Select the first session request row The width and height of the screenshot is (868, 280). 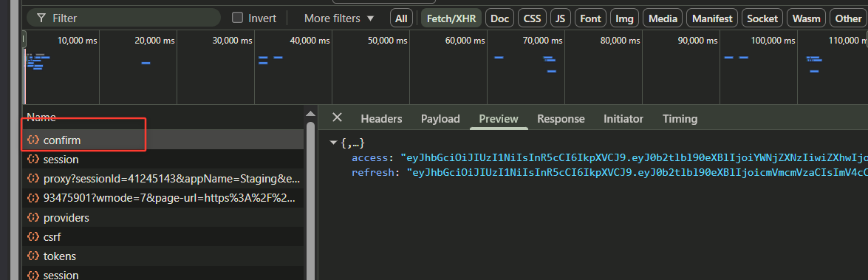tap(163, 160)
